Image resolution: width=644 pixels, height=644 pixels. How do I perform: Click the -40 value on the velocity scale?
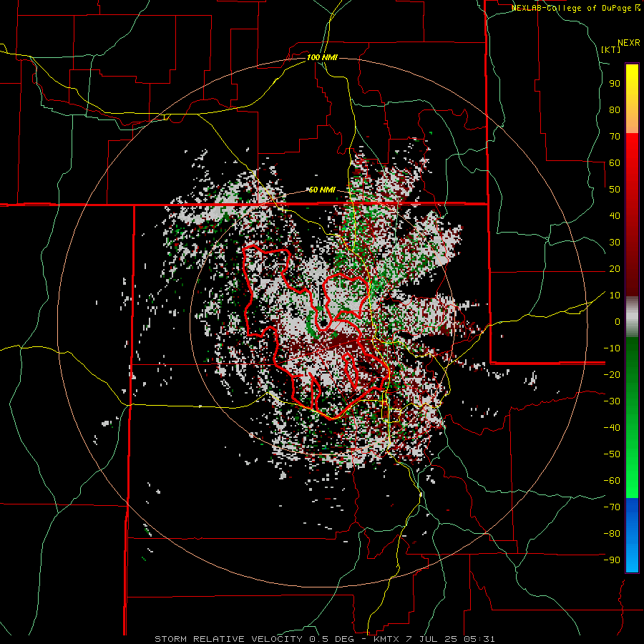[612, 428]
